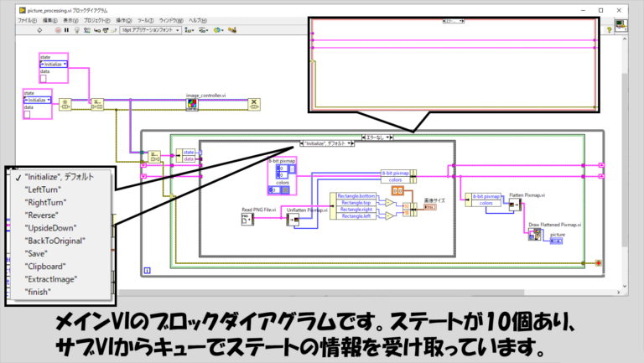Open the 18pt application font dropdown
The image size is (644, 363).
click(150, 30)
